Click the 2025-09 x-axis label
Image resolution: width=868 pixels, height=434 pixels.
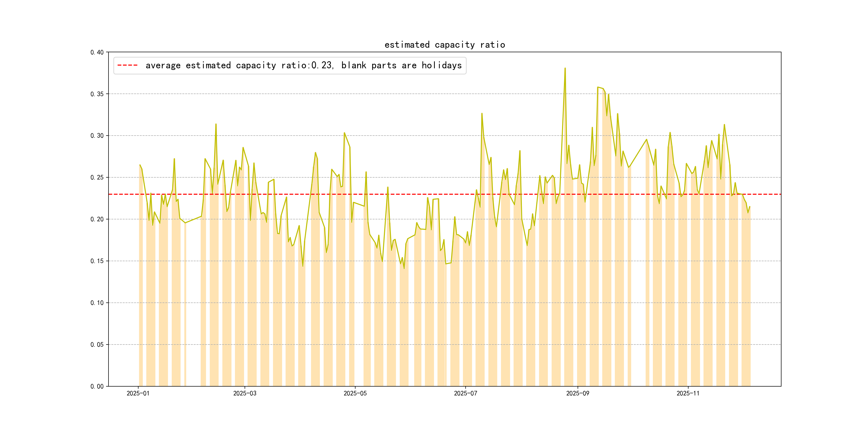(x=578, y=393)
